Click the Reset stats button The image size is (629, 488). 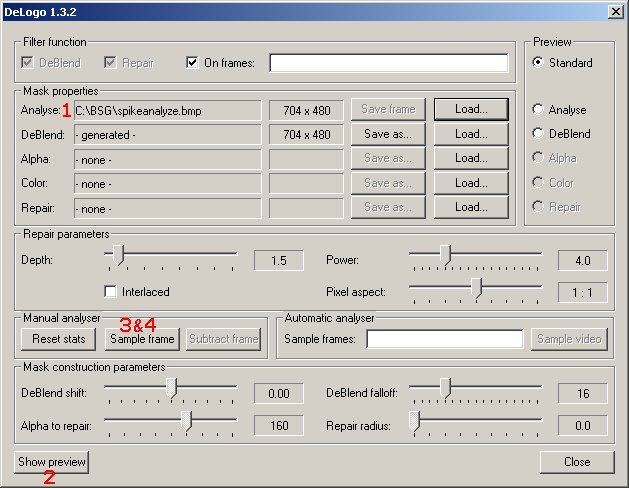tap(59, 339)
